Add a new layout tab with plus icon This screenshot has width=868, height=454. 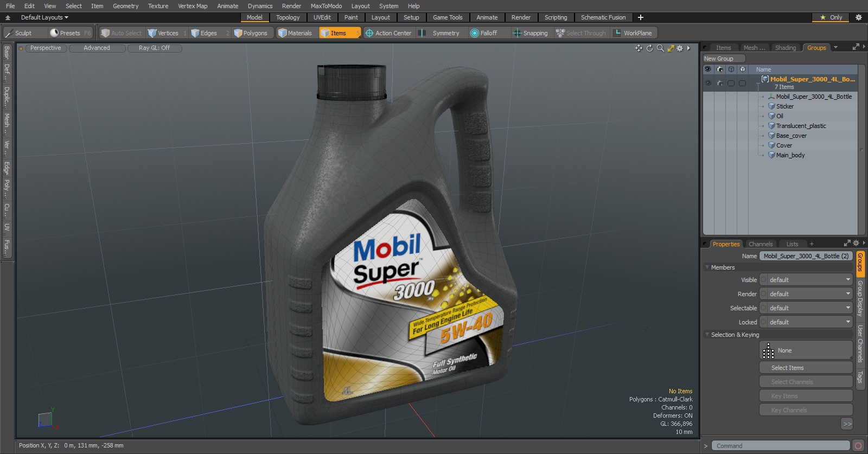click(x=641, y=17)
